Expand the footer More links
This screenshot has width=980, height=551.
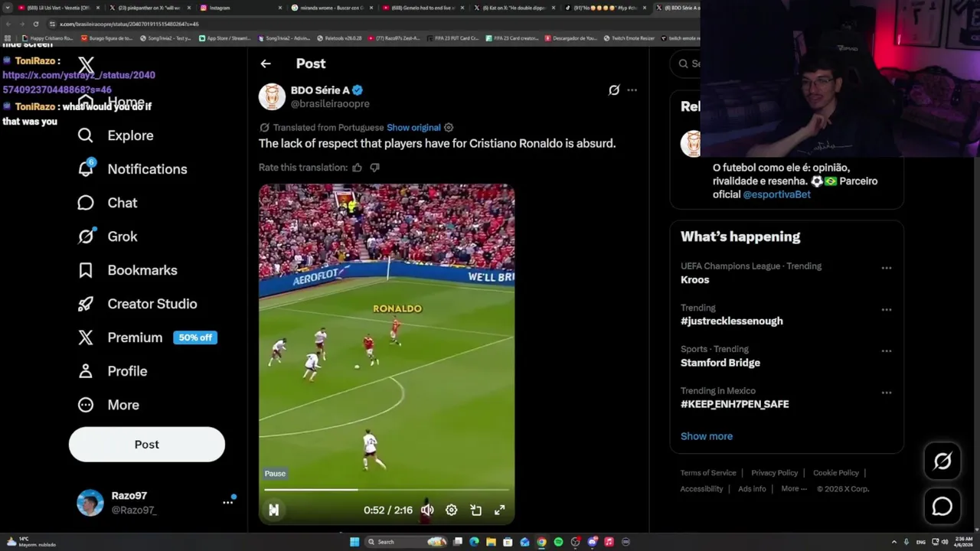794,489
